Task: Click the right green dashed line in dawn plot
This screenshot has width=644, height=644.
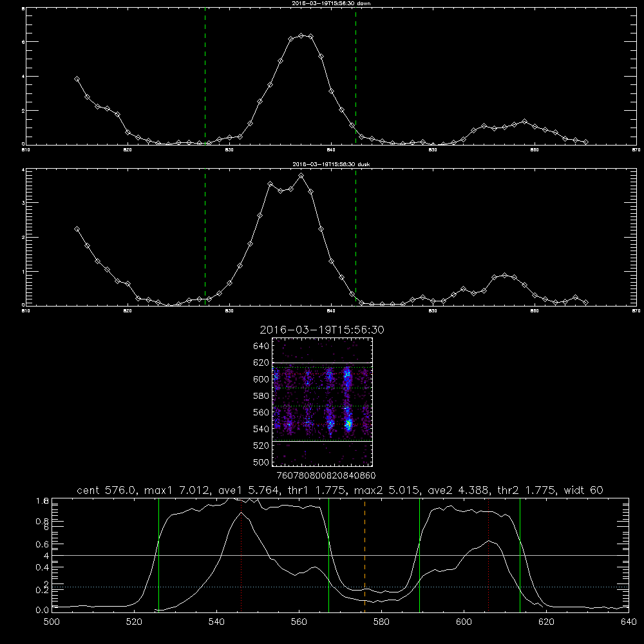Action: point(355,77)
